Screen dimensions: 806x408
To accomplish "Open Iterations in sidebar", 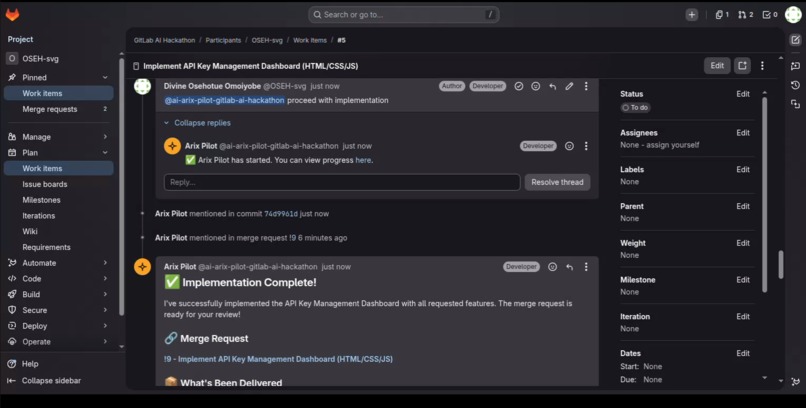I will tap(59, 216).
